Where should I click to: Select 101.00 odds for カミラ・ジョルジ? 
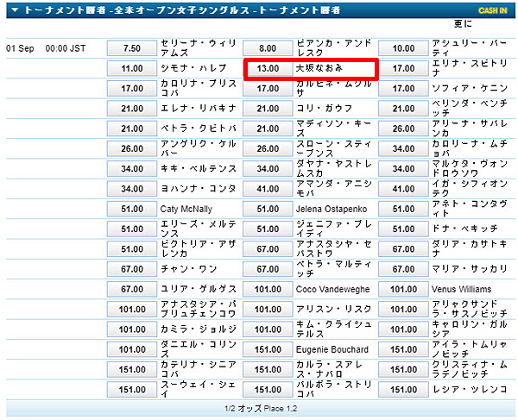click(132, 329)
